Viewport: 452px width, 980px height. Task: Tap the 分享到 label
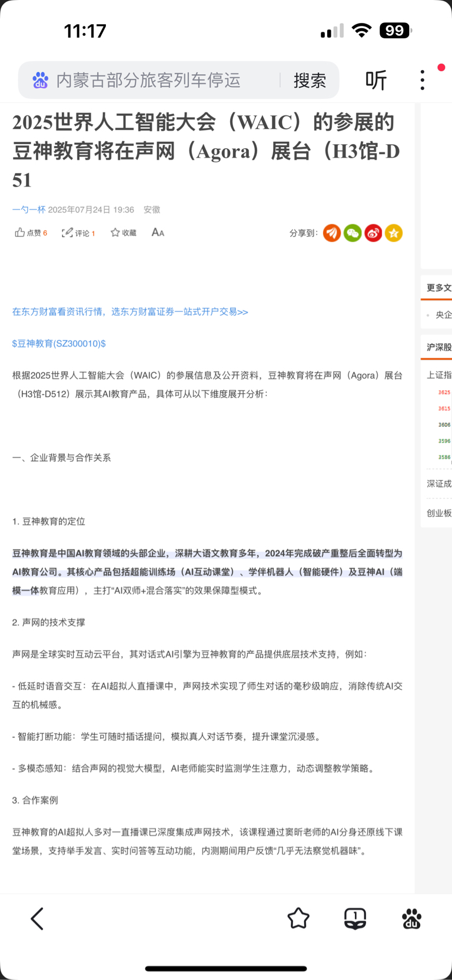(303, 233)
